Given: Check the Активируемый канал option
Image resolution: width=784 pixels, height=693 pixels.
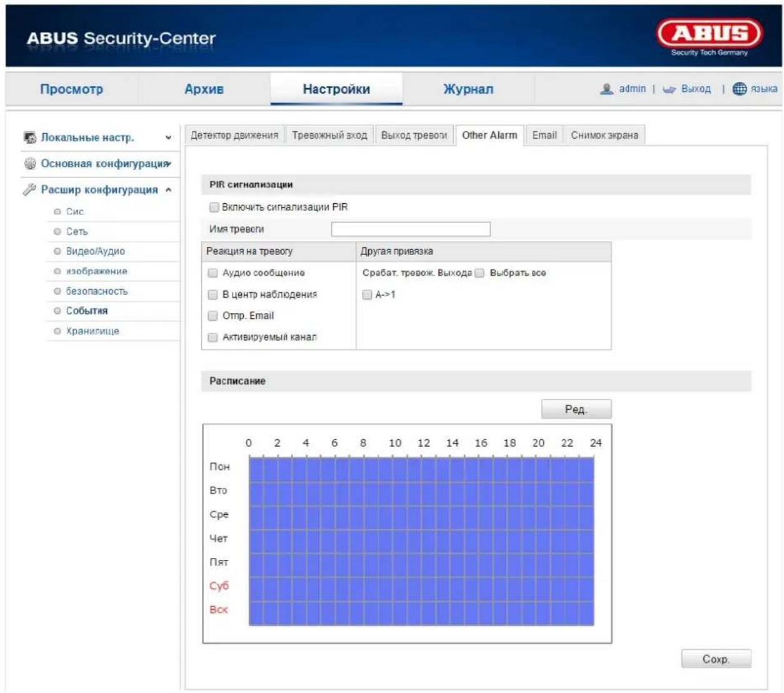Looking at the screenshot, I should coord(213,337).
